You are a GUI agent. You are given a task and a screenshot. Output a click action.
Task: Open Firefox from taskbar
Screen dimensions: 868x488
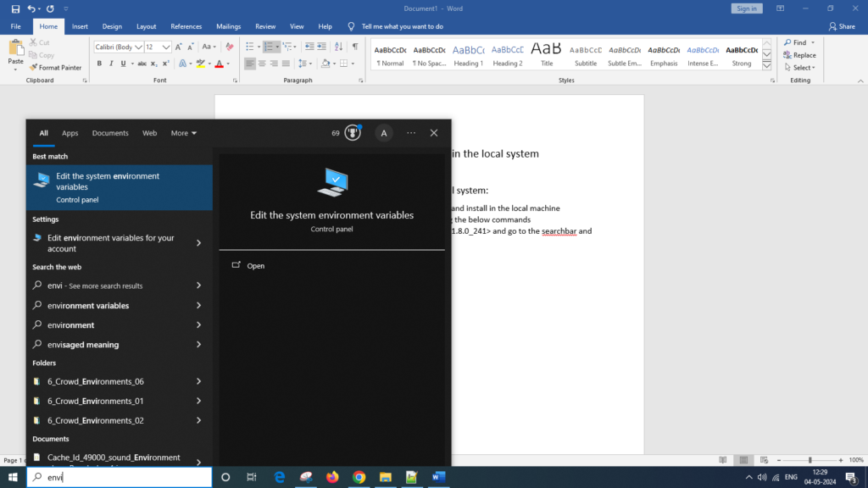tap(332, 477)
